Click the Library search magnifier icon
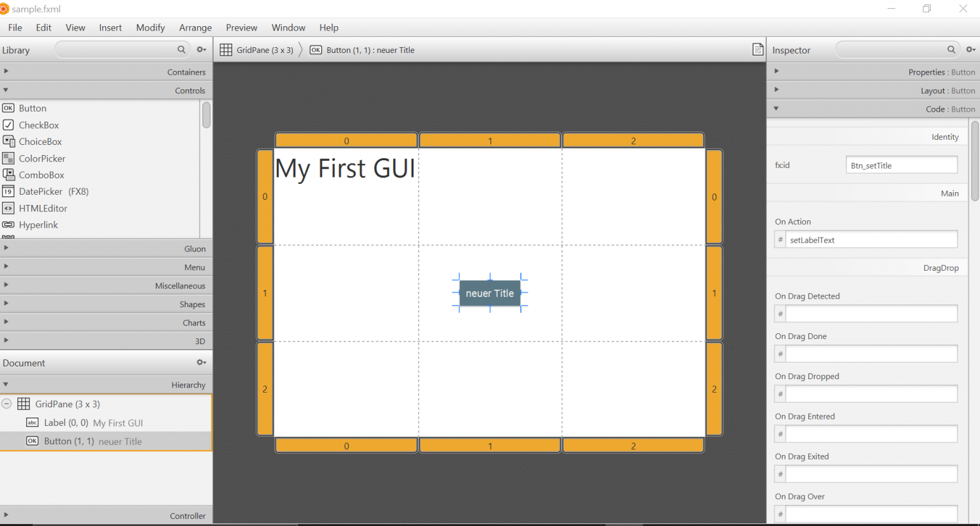The width and height of the screenshot is (980, 526). tap(181, 50)
